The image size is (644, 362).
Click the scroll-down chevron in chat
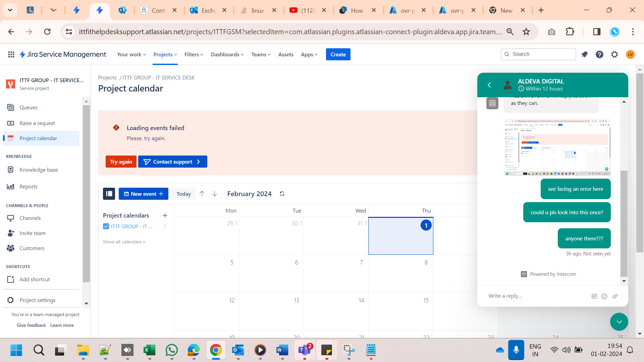(619, 322)
